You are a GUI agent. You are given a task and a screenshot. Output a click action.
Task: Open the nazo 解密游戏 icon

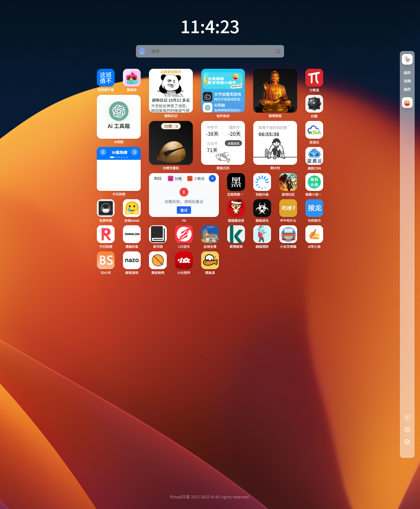[132, 260]
